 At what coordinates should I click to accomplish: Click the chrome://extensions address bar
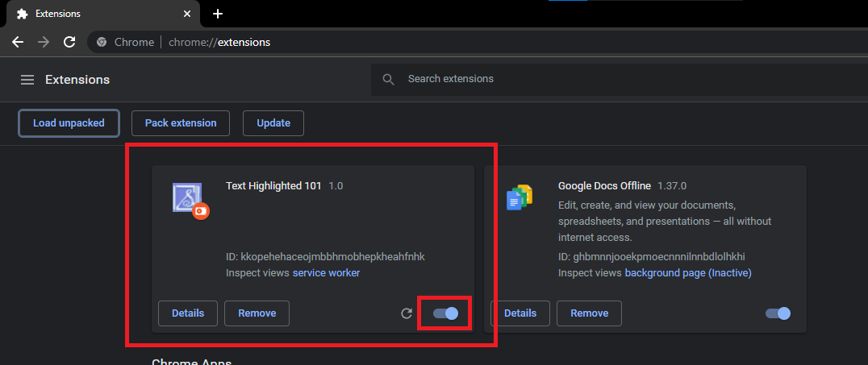tap(476, 42)
